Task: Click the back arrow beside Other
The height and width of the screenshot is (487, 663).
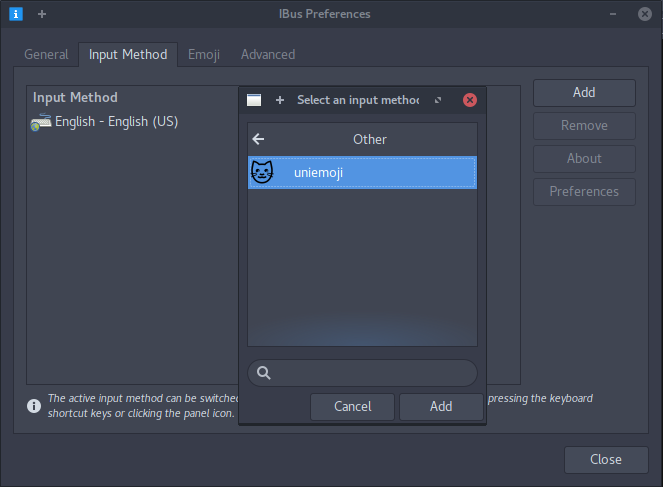Action: pyautogui.click(x=259, y=139)
